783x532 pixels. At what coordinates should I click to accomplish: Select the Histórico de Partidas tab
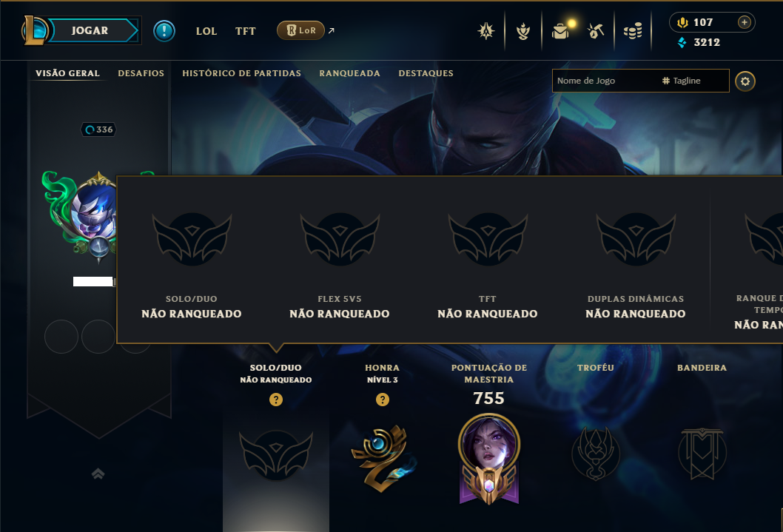point(242,73)
